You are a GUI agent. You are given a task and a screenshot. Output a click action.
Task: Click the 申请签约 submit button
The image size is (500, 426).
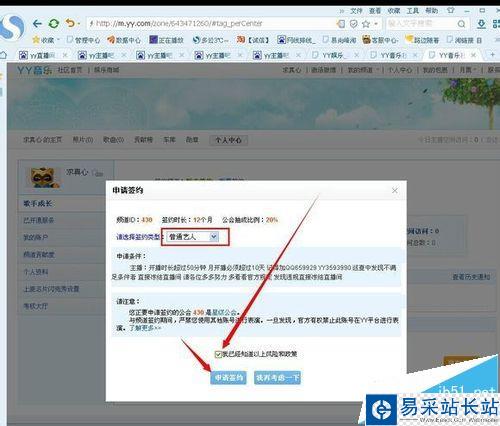click(228, 378)
